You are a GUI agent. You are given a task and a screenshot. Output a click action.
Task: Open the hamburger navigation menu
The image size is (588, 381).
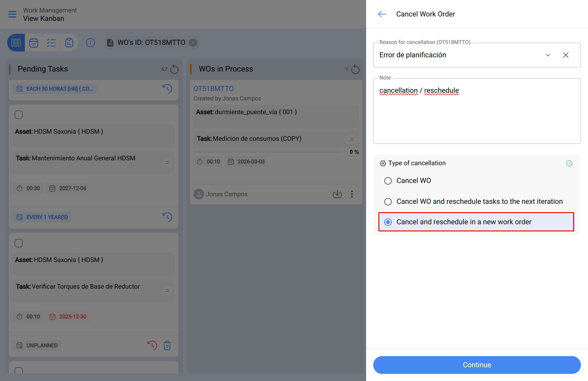tap(12, 14)
